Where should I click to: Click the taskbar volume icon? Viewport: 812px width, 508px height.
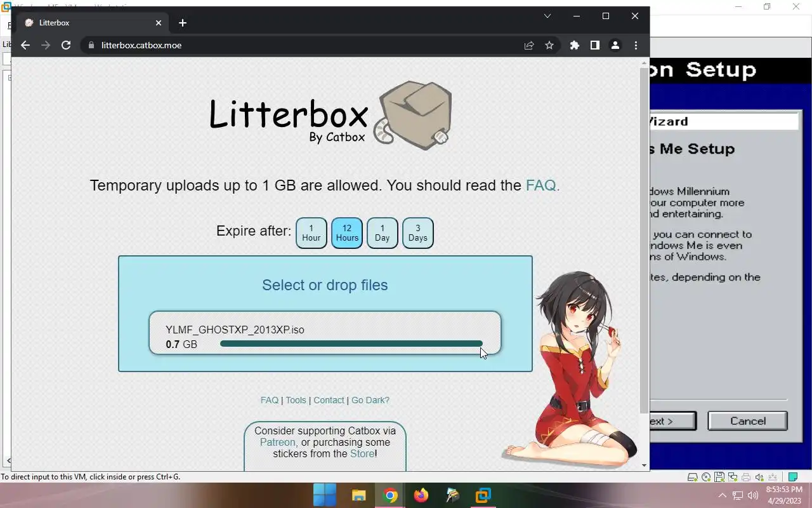(753, 495)
